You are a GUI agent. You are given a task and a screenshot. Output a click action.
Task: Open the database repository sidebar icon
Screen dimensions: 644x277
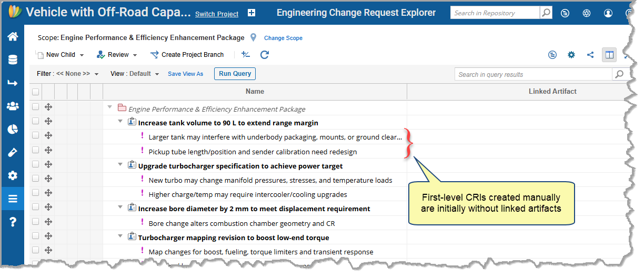click(12, 60)
